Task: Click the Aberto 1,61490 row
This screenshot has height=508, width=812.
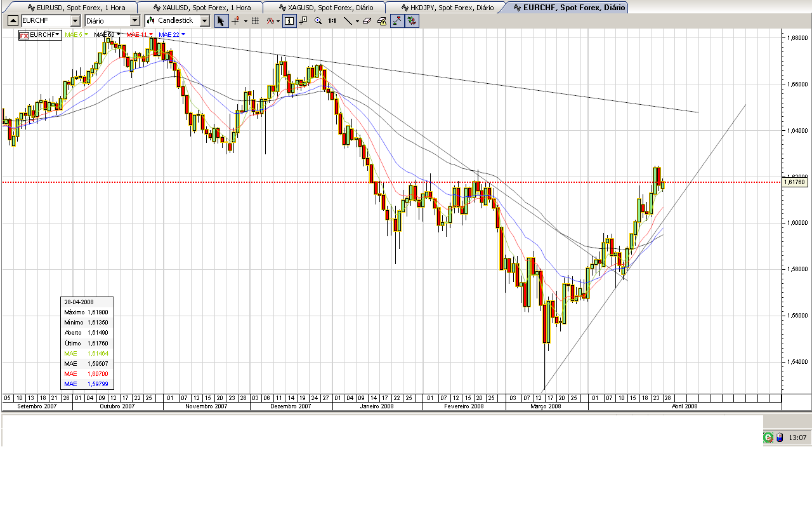Action: [86, 333]
